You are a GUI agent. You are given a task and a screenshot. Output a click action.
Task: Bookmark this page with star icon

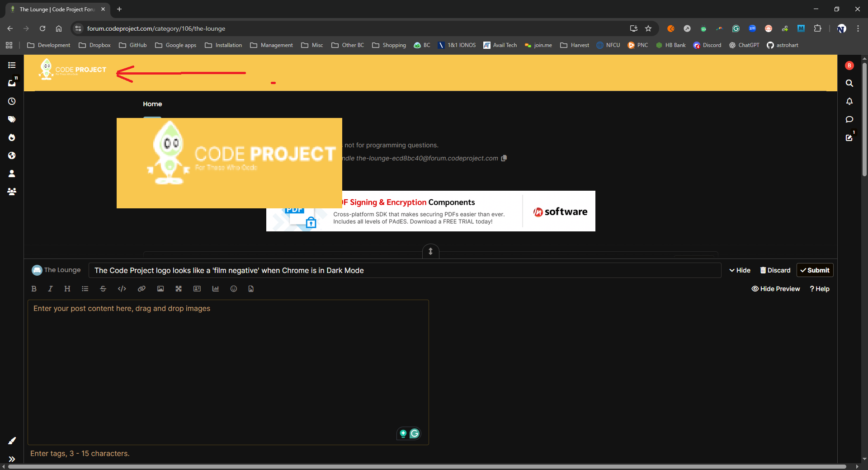tap(648, 28)
